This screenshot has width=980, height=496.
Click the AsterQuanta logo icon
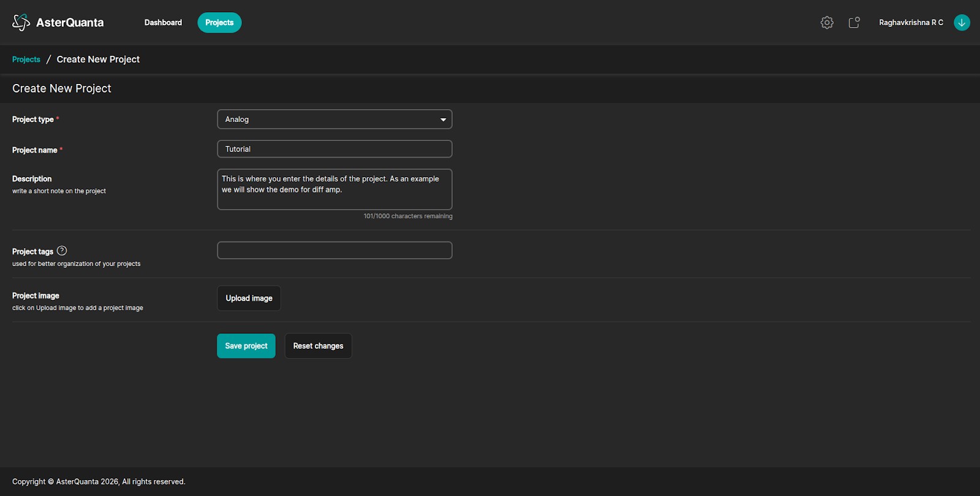point(21,23)
